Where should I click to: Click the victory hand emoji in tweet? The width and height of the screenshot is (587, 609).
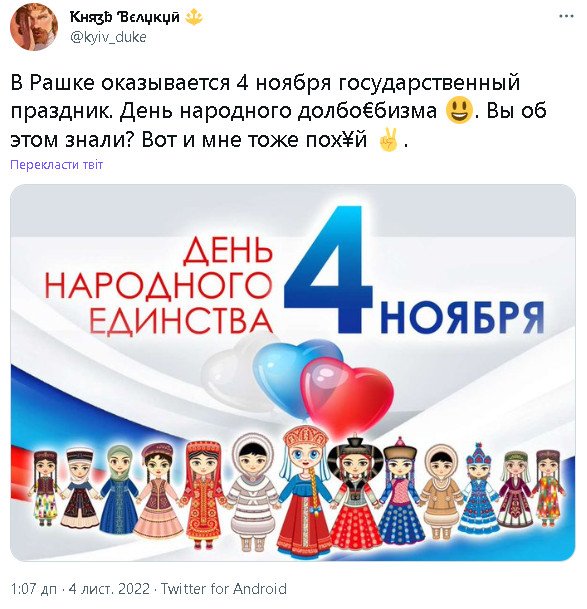click(x=388, y=140)
